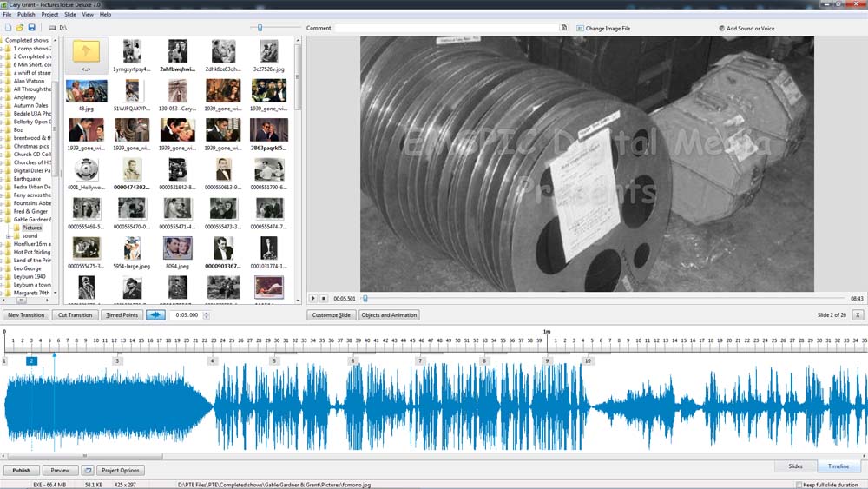Enable Keep full slide duration checkbox
This screenshot has width=868, height=489.
pos(799,485)
